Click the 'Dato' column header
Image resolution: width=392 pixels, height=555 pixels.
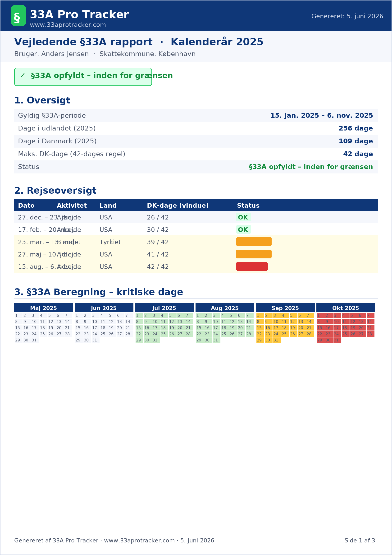tap(26, 206)
